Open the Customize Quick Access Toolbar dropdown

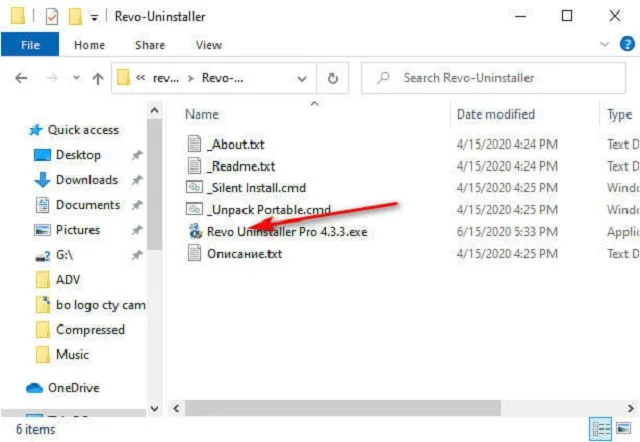94,18
